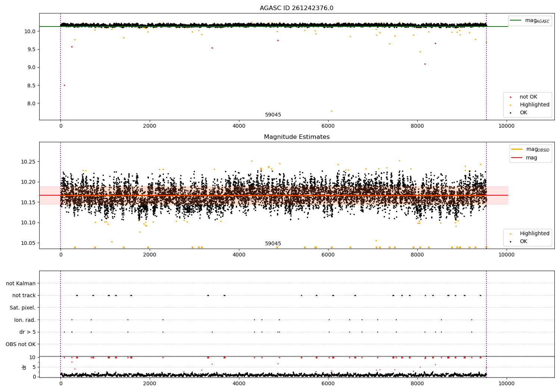The width and height of the screenshot is (560, 392).
Task: Select the mag OBSID orange legend entry
Action: (531, 149)
